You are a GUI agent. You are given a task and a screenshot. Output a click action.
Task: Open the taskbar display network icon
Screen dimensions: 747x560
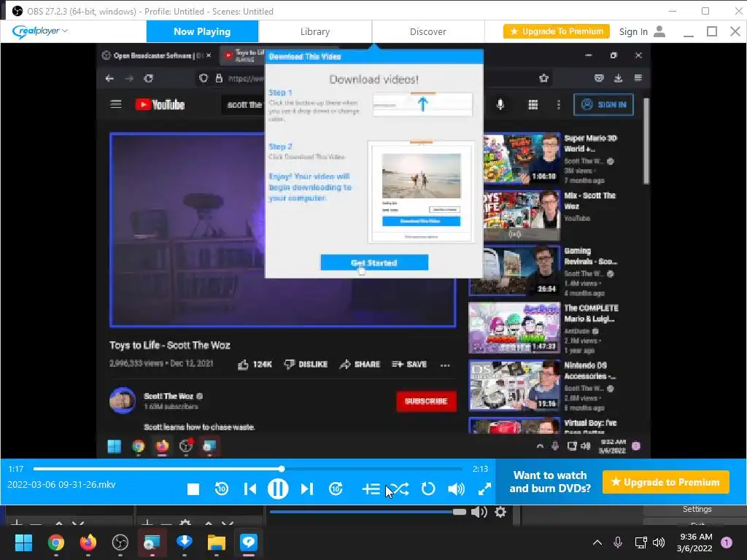coord(640,542)
